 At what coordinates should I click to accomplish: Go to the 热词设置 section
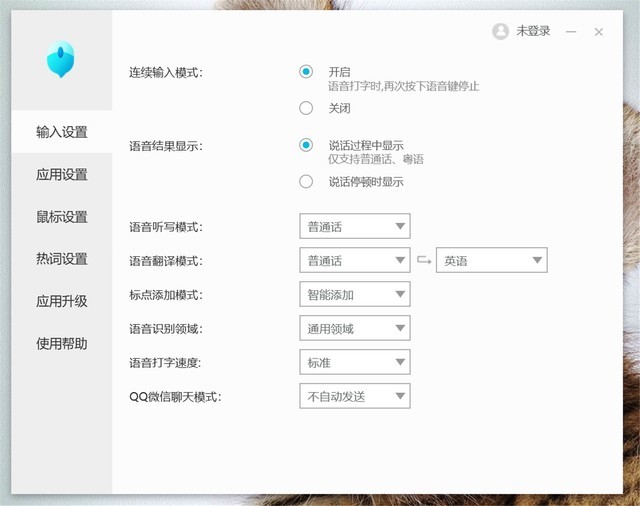62,259
